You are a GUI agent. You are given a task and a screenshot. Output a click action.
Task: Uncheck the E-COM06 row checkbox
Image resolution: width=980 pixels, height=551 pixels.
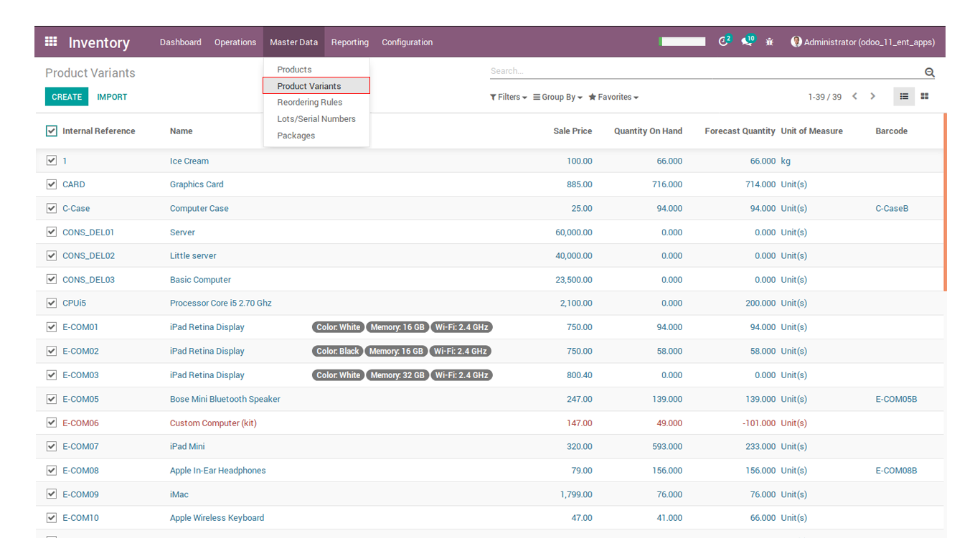pos(51,423)
